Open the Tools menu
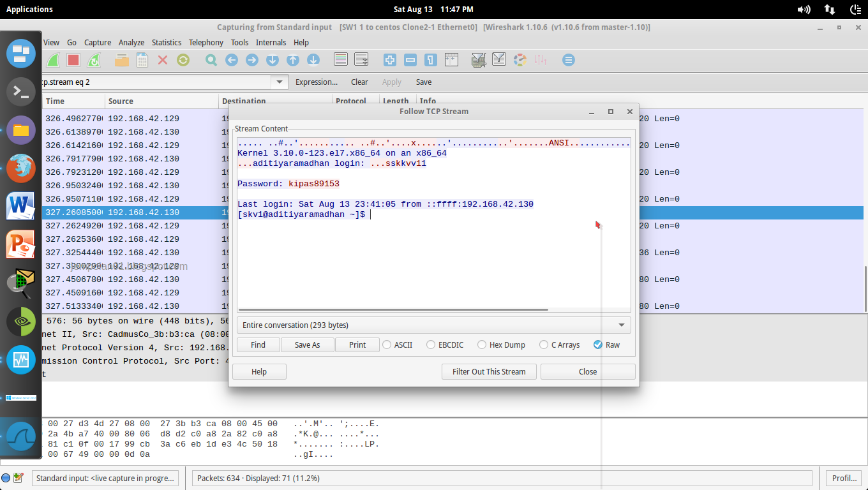The height and width of the screenshot is (490, 868). coord(240,42)
